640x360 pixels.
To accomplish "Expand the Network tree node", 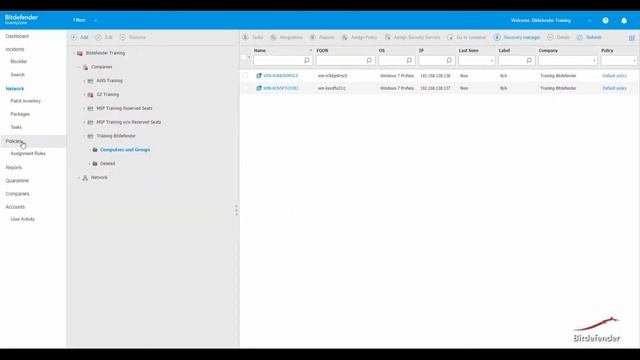I will point(79,178).
